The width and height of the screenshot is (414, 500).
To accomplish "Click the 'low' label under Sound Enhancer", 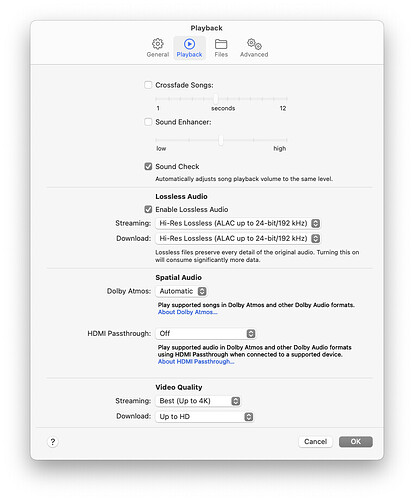I will 161,148.
